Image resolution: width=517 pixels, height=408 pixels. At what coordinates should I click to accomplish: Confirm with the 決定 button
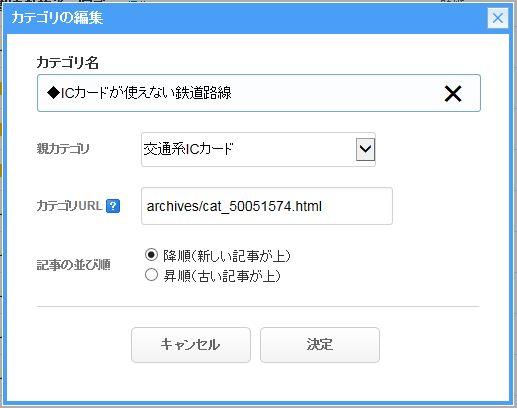pos(320,345)
